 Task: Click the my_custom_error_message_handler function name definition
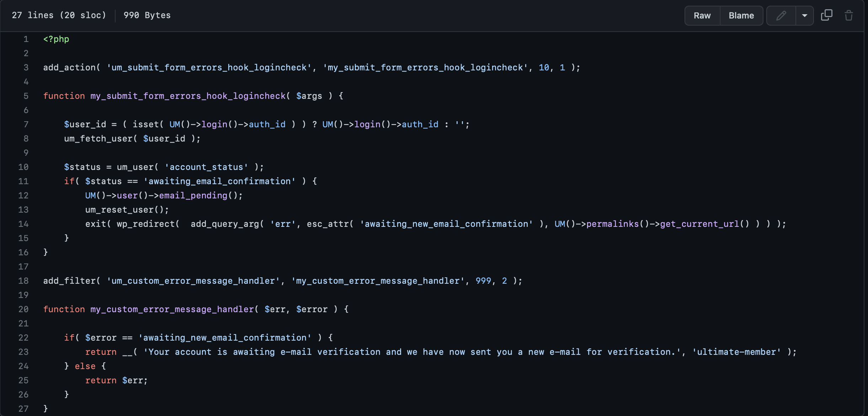tap(172, 309)
